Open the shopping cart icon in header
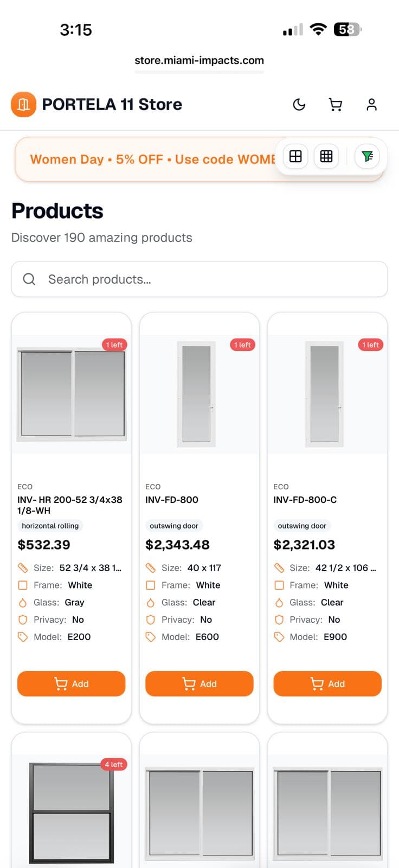Image resolution: width=399 pixels, height=868 pixels. click(336, 105)
